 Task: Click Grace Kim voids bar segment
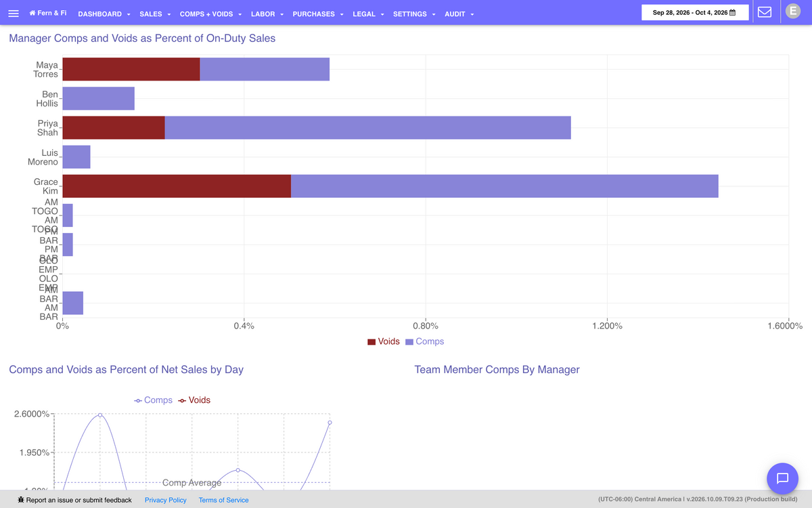coord(177,186)
